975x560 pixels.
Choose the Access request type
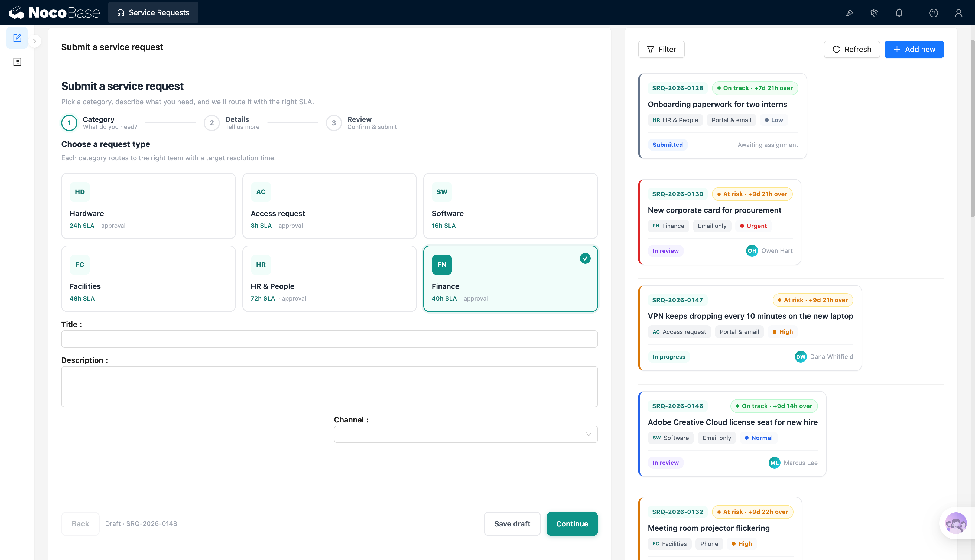[330, 206]
